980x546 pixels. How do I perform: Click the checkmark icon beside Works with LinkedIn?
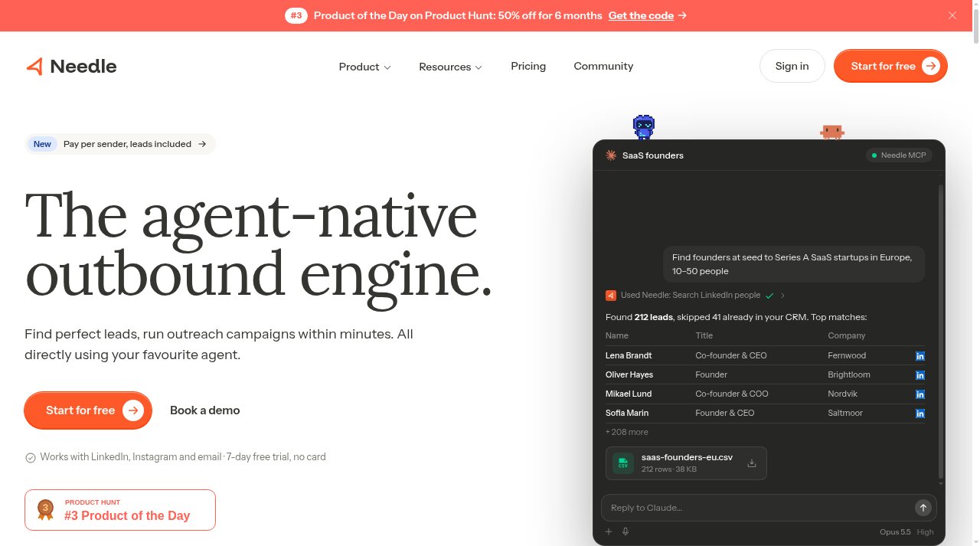pos(31,457)
